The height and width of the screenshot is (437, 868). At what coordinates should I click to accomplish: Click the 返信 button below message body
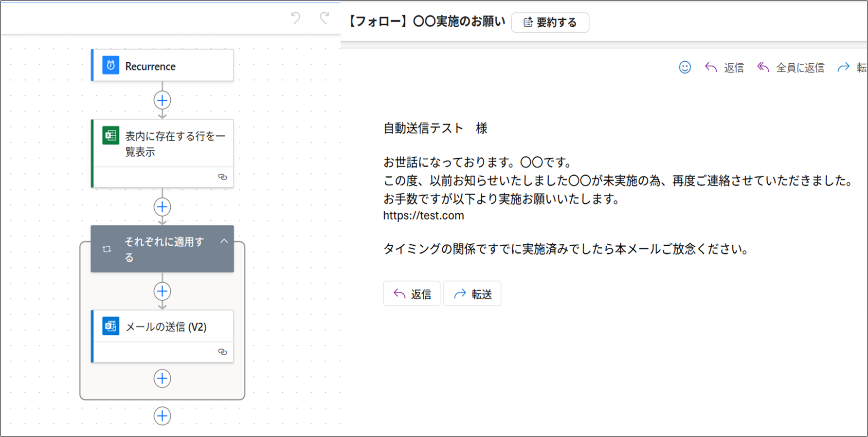tap(412, 294)
